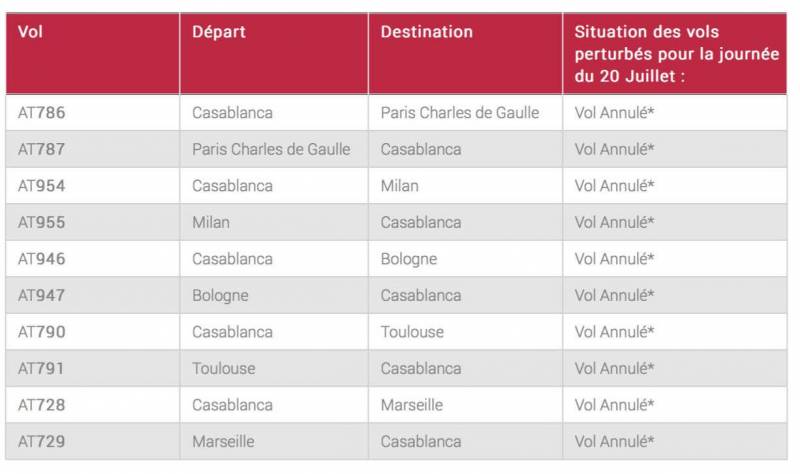
Task: Click flight number AT946
Action: [x=41, y=259]
